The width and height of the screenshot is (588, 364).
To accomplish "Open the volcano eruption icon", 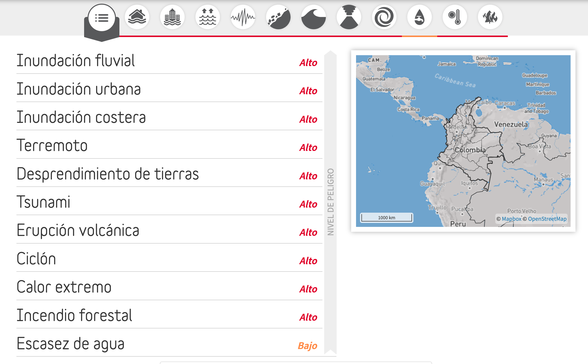I will pos(349,17).
